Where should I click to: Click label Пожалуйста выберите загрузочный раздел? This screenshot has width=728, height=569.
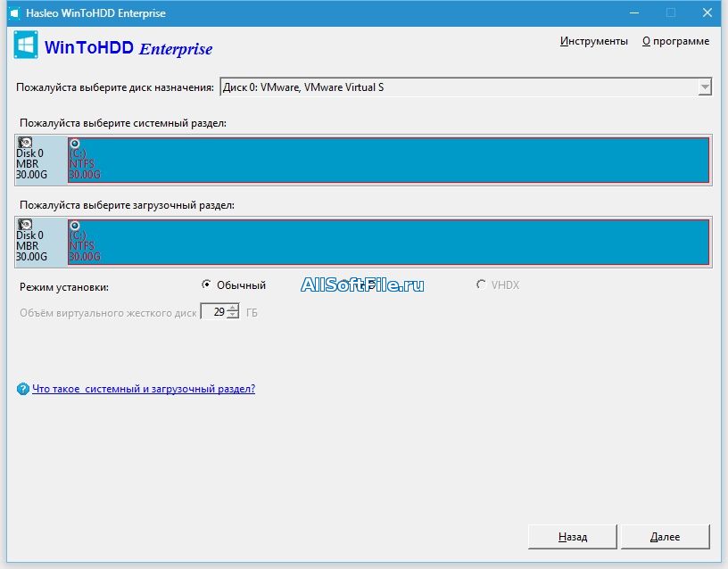click(127, 205)
